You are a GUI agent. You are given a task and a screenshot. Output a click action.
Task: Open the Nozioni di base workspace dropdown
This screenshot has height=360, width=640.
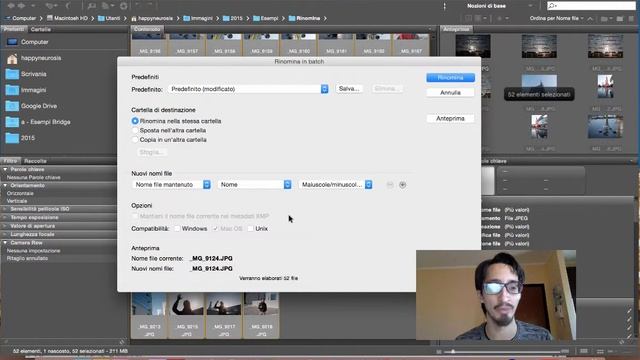tap(500, 6)
